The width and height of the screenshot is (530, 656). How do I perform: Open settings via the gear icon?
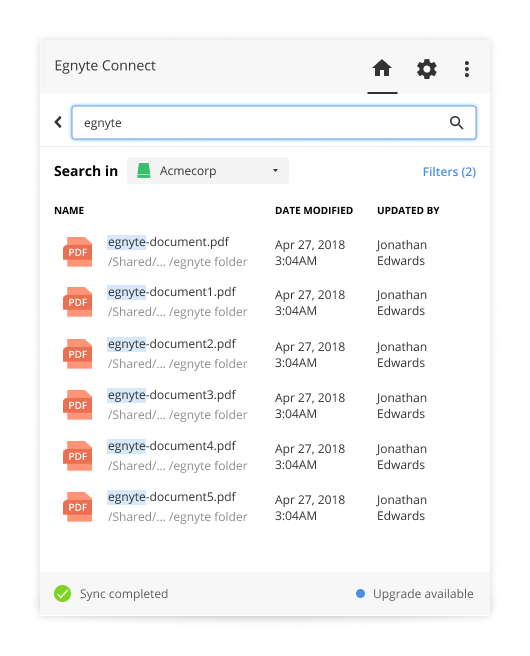426,69
